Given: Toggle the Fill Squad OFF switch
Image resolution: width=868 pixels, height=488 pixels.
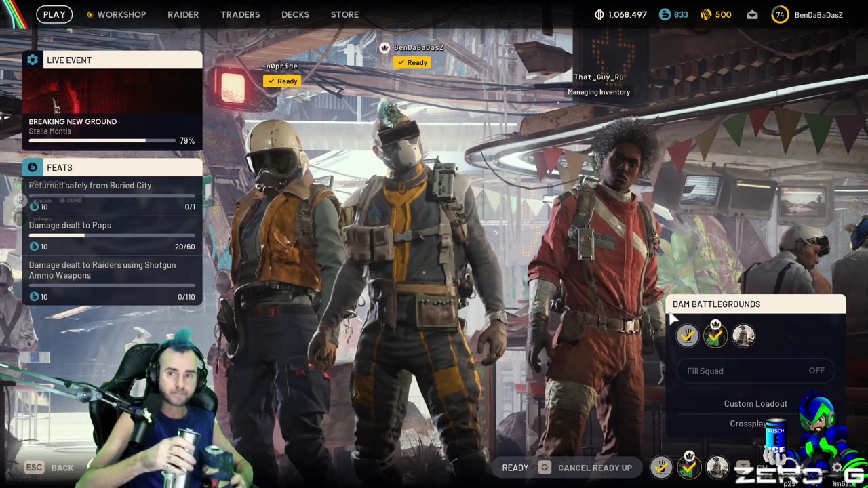Looking at the screenshot, I should point(756,371).
